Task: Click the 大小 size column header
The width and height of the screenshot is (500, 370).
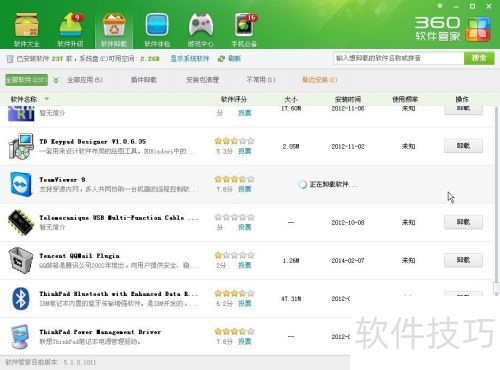Action: point(291,99)
